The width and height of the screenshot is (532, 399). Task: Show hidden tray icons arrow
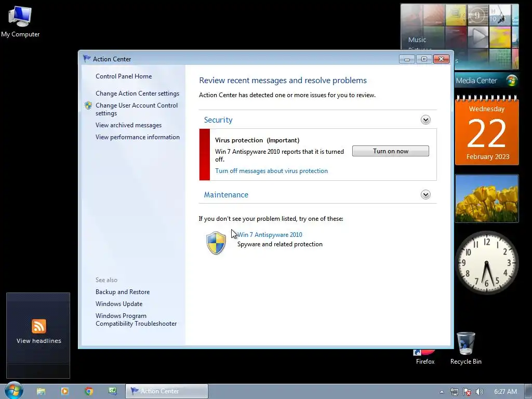[x=442, y=392]
